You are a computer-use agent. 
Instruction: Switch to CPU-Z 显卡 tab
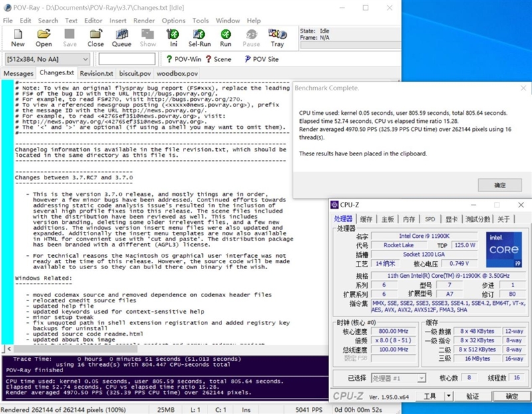452,219
